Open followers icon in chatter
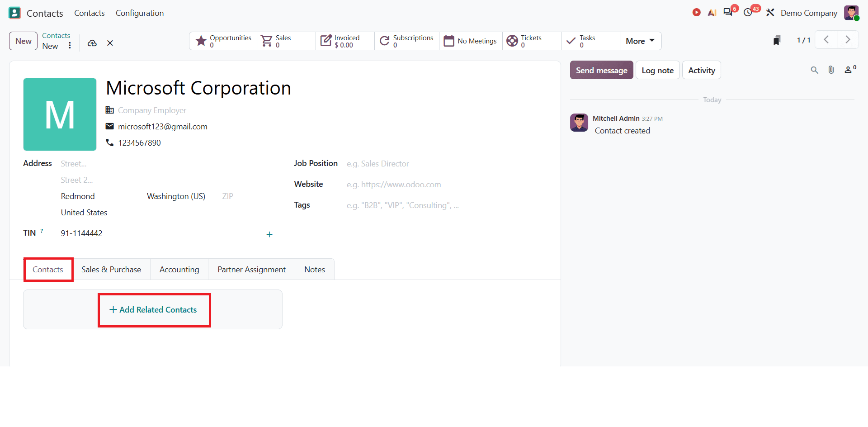This screenshot has width=868, height=427. click(x=850, y=69)
